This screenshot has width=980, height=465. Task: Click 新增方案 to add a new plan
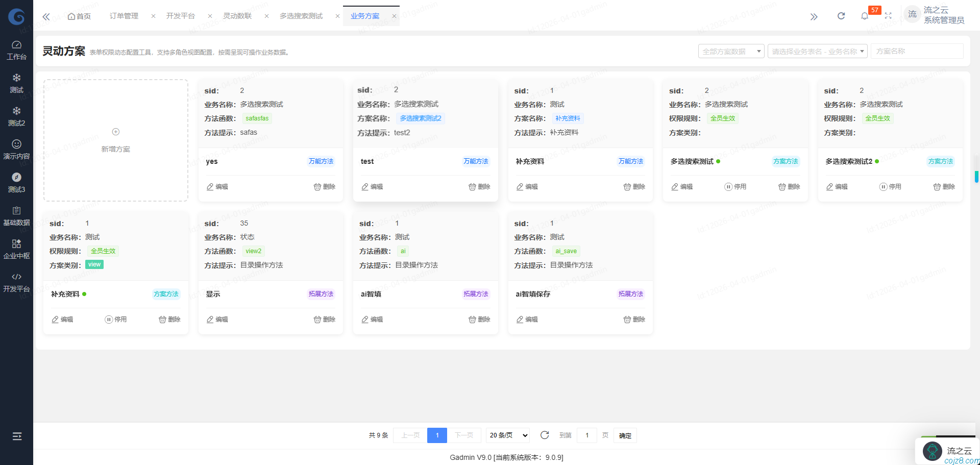point(116,140)
